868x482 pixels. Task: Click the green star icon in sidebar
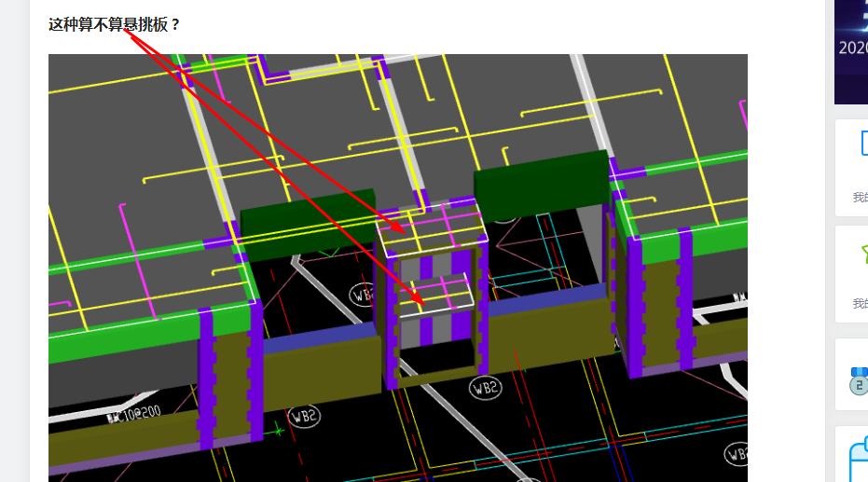point(864,254)
